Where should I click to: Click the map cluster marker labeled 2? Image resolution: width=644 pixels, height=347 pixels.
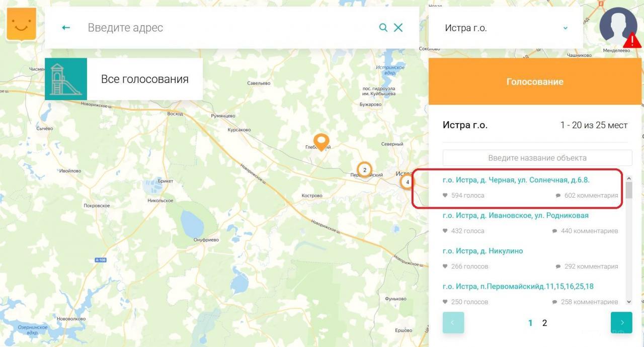[x=365, y=170]
